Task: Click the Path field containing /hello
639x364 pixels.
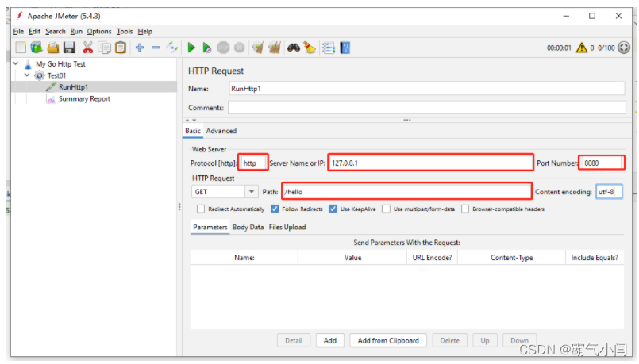Action: pyautogui.click(x=406, y=192)
